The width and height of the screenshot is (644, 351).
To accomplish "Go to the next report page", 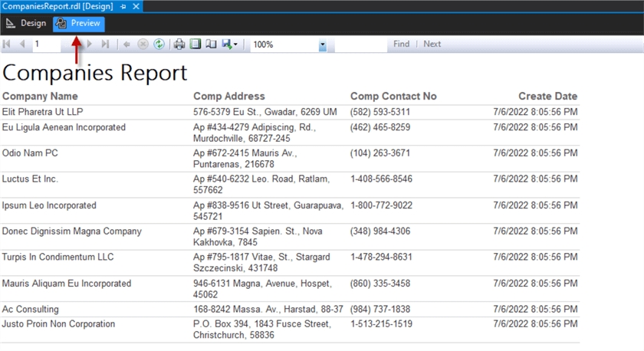I will pos(89,44).
